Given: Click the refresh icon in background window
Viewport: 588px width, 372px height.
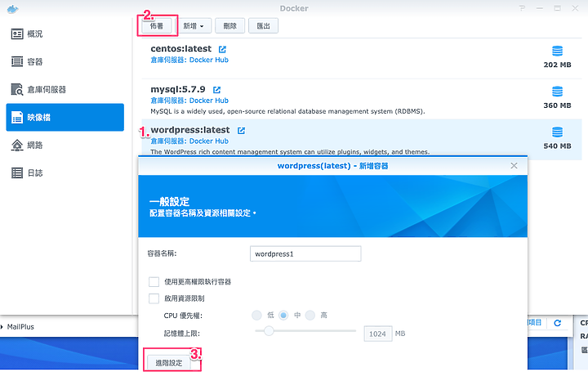Looking at the screenshot, I should pyautogui.click(x=558, y=323).
